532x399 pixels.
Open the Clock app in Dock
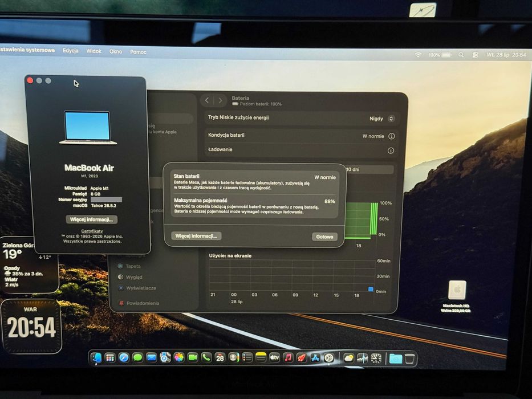pos(376,359)
